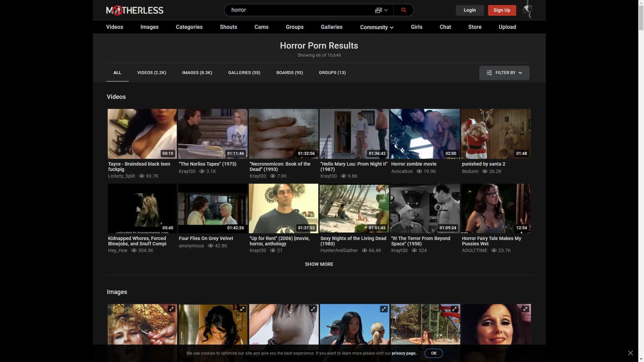This screenshot has height=362, width=644.
Task: Open the Categories menu item
Action: pos(189,27)
